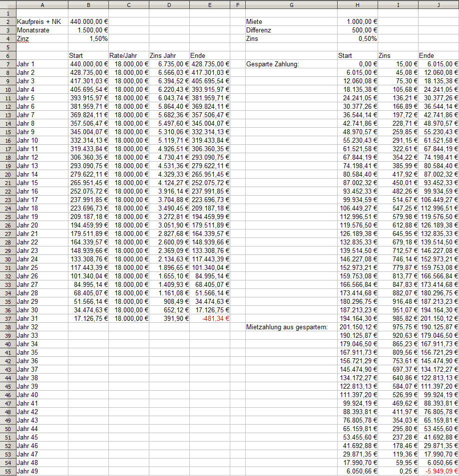The image size is (459, 476).
Task: Select the 'Jahr 20' label cell
Action: pos(42,226)
